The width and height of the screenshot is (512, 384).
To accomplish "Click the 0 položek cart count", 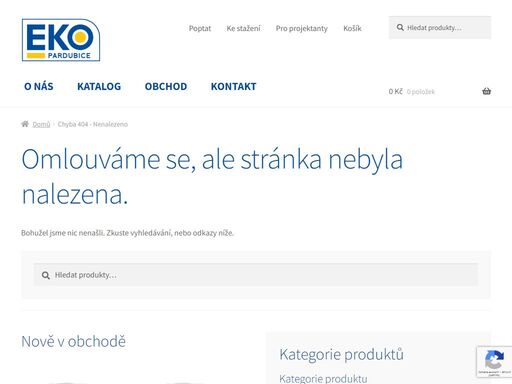I will 421,92.
